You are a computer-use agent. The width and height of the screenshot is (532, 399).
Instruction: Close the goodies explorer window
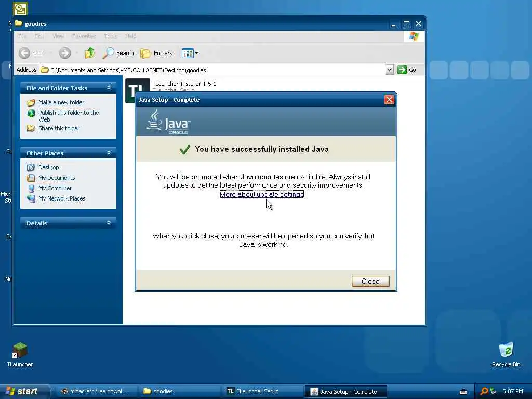click(x=419, y=24)
